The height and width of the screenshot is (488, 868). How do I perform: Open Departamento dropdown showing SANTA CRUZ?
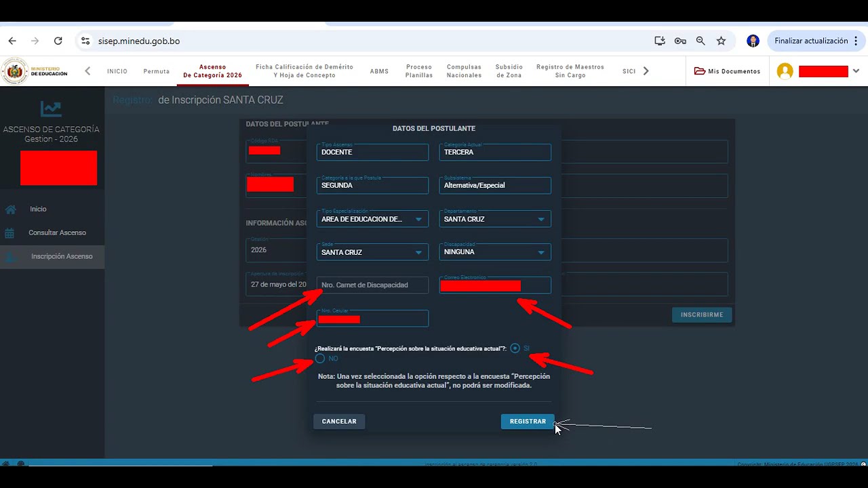point(495,219)
